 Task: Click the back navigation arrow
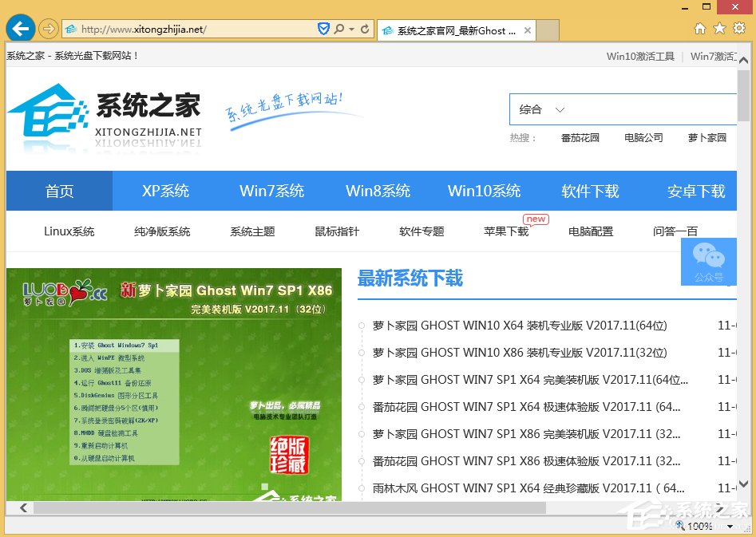click(20, 28)
